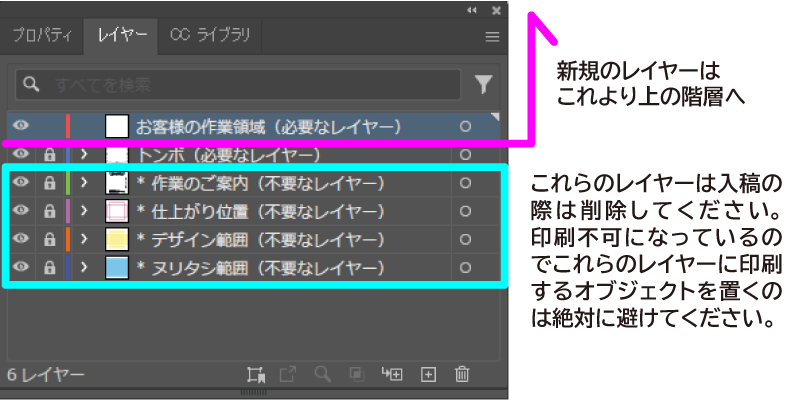Screen dimensions: 800x400
Task: Select the お客様の作業領域（必要なレイヤー） layer name
Action: click(268, 127)
